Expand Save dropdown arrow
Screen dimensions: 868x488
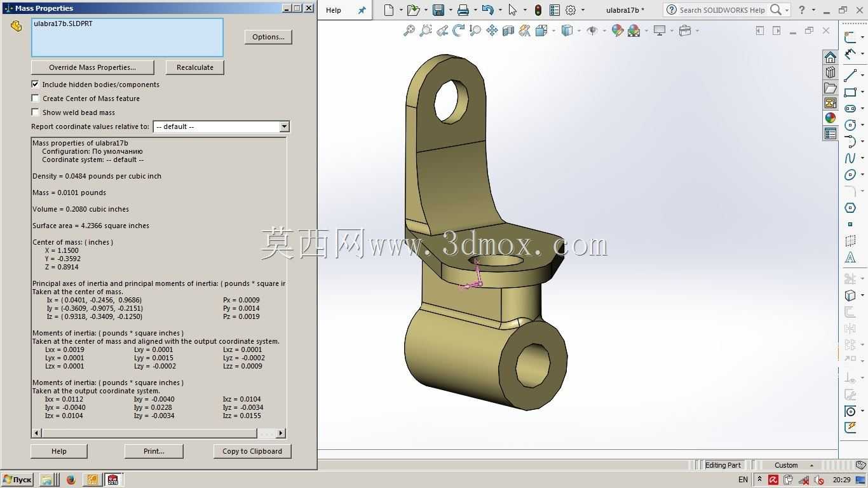pos(450,10)
